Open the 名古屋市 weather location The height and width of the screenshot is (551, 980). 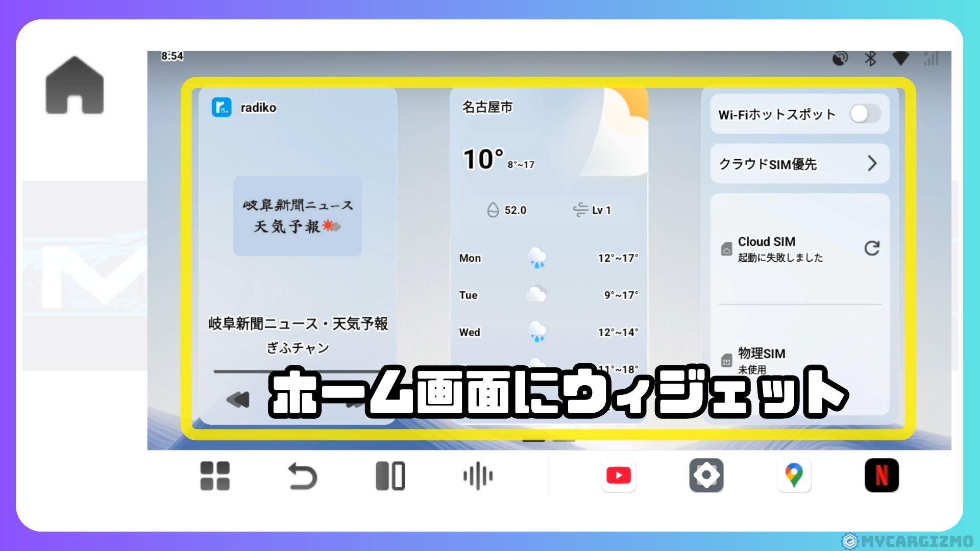pos(487,107)
